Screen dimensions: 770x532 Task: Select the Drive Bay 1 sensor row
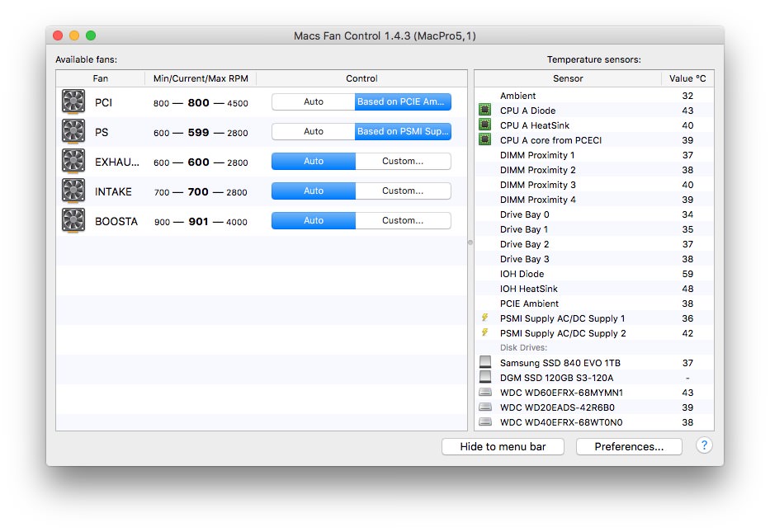coord(594,229)
